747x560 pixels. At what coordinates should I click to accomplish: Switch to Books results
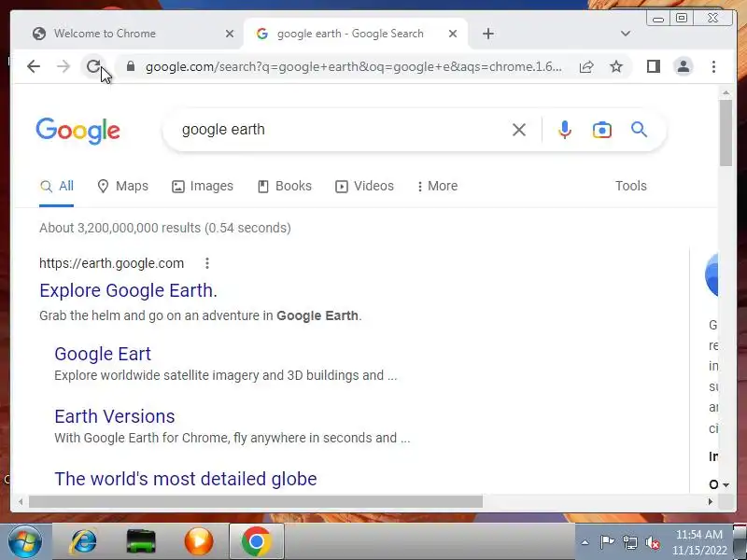[x=285, y=186]
